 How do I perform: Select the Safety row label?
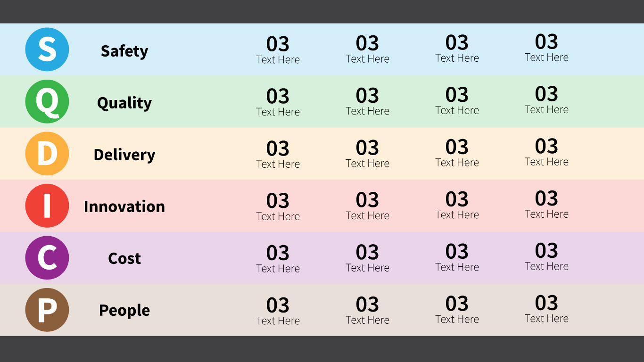124,51
